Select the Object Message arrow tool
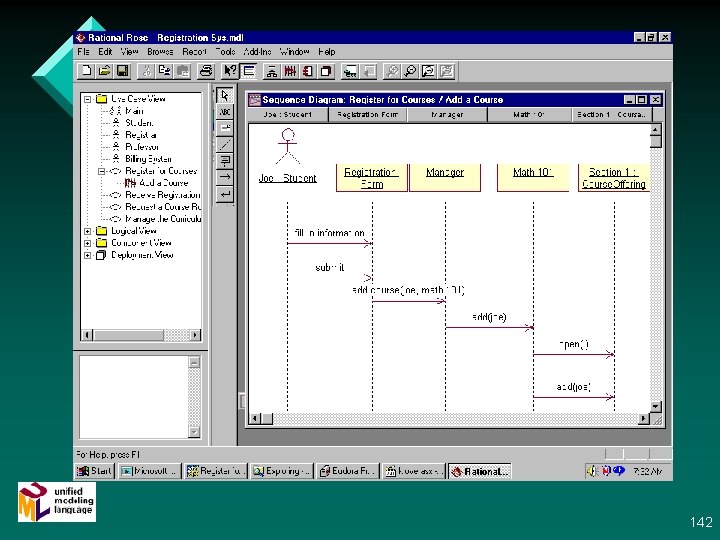The width and height of the screenshot is (720, 540). coord(225,177)
